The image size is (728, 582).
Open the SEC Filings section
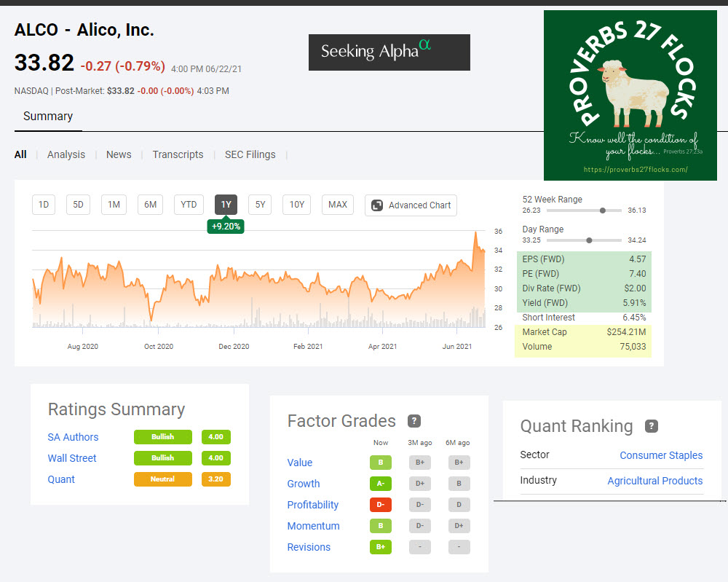[250, 154]
